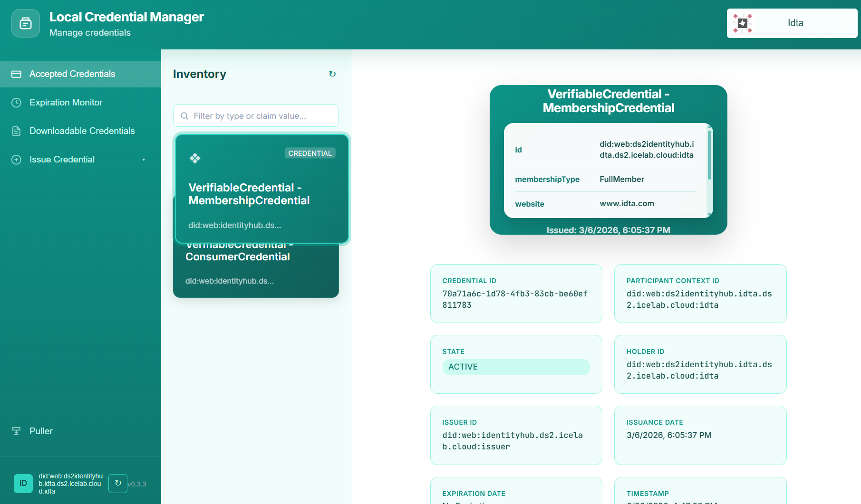861x504 pixels.
Task: Click the id claim DID value in preview
Action: pyautogui.click(x=647, y=150)
